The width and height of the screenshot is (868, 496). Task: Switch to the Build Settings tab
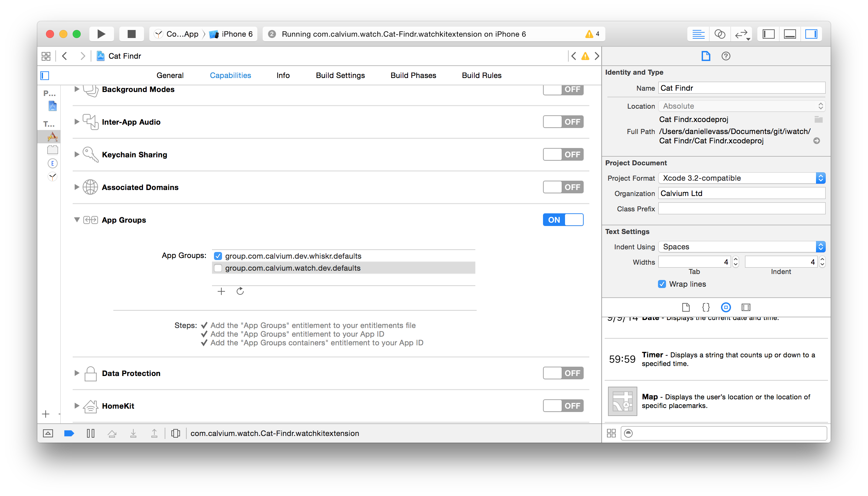340,75
